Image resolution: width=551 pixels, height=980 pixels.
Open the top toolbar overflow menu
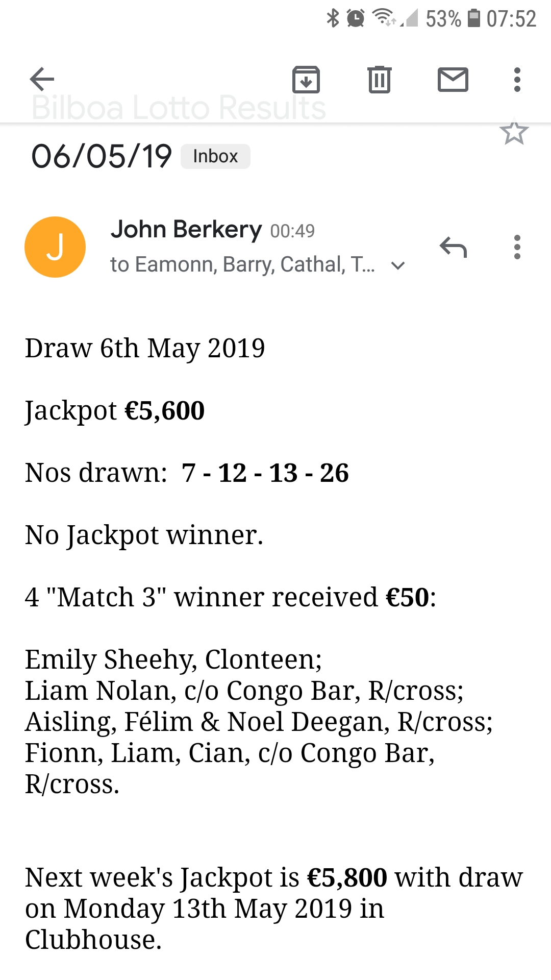[x=517, y=80]
